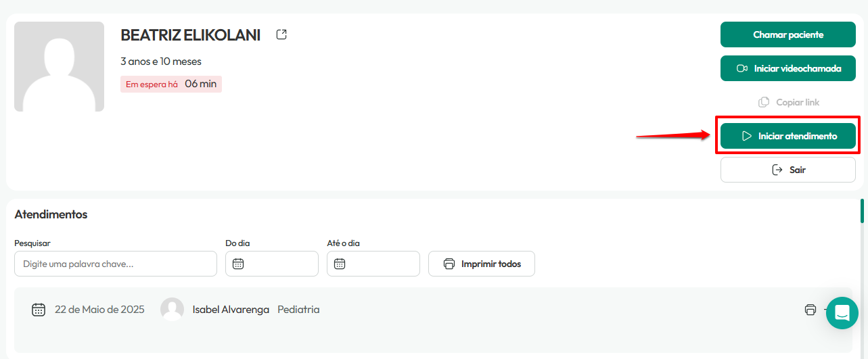Begin the appointment with Iniciar atendimento
868x359 pixels.
click(788, 136)
